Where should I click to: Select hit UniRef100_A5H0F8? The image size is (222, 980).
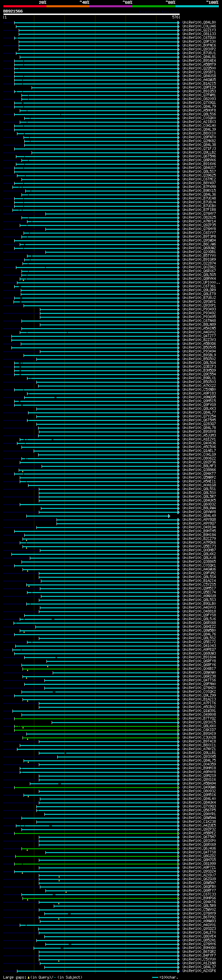(199, 110)
